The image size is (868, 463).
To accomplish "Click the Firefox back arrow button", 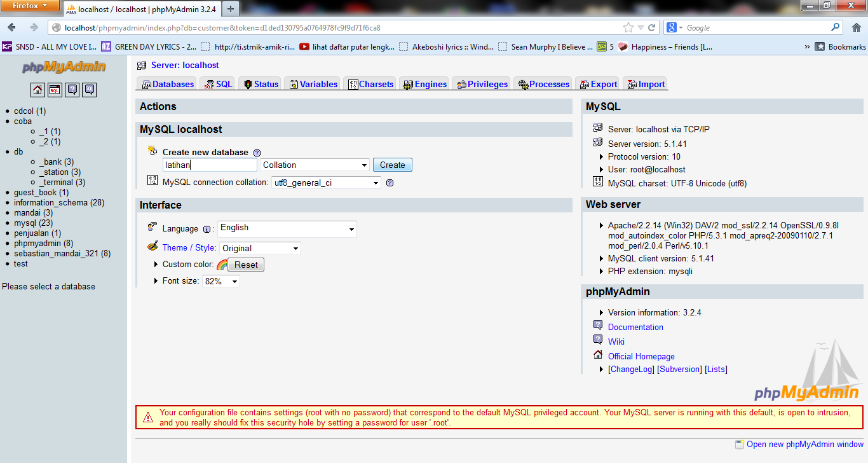I will click(12, 27).
